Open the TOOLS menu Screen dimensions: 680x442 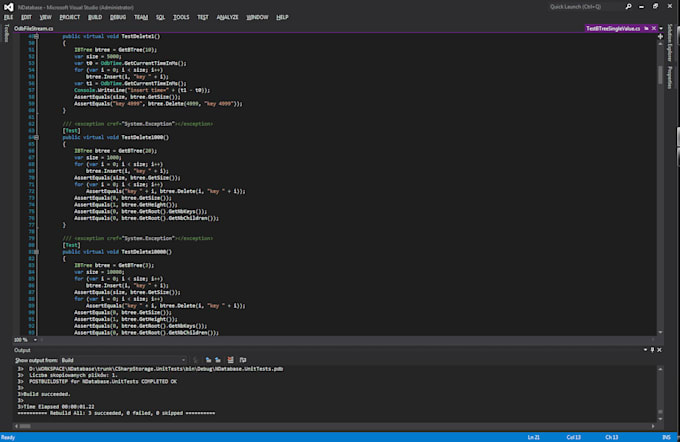[x=181, y=17]
